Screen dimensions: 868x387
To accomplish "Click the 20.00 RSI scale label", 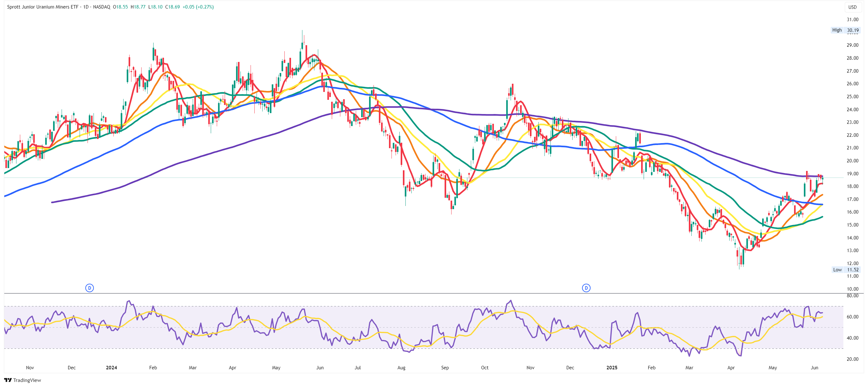I will [852, 359].
